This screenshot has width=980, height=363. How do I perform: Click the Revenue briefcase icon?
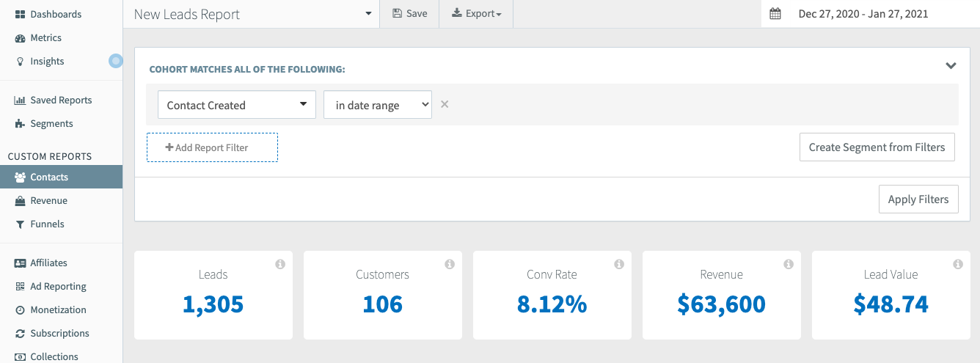[20, 201]
